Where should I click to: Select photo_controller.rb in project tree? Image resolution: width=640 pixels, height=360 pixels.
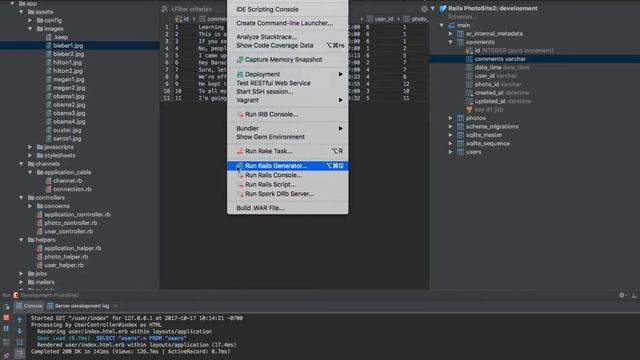pos(71,223)
